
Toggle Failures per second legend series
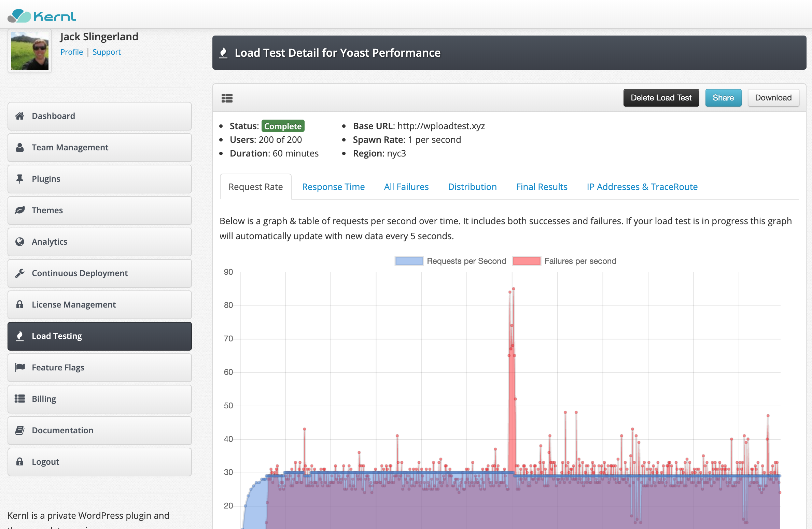[527, 261]
